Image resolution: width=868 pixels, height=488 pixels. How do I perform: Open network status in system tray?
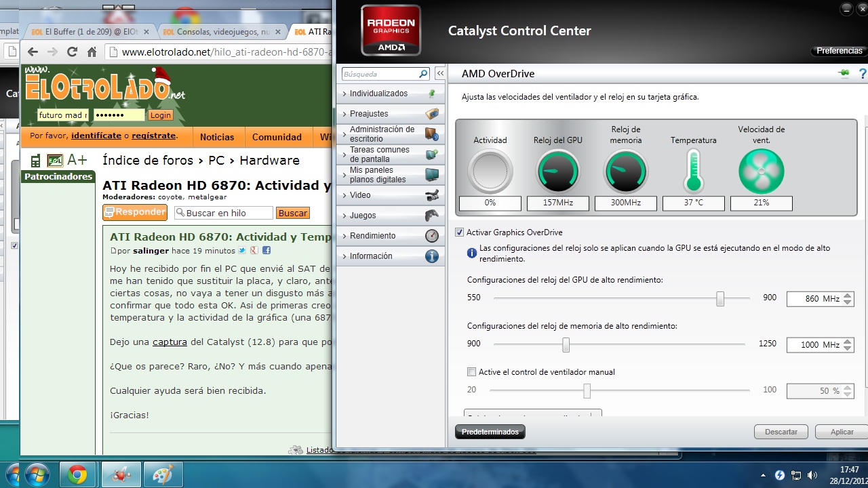796,475
